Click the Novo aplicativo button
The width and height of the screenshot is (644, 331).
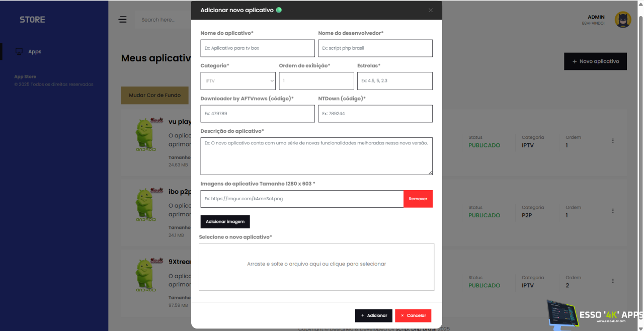tap(595, 61)
